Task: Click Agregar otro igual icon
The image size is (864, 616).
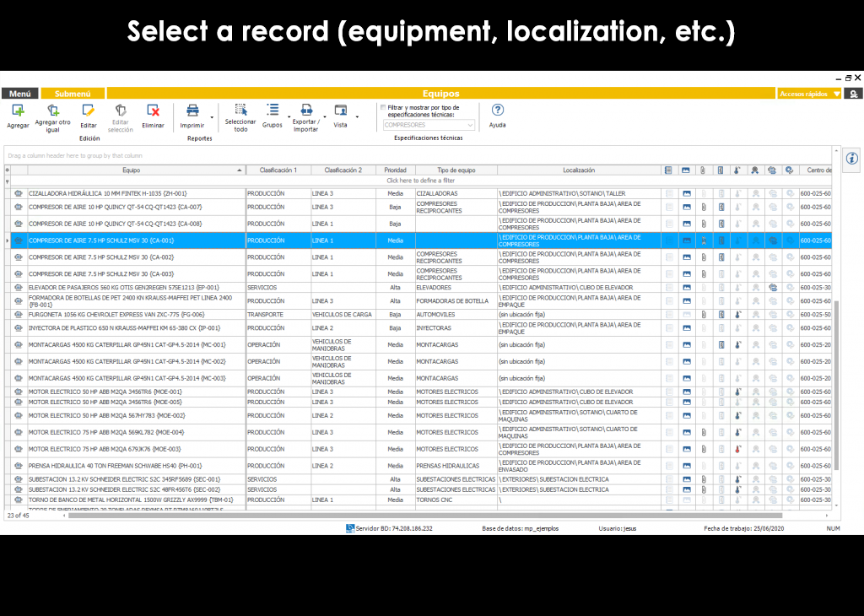Action: (x=53, y=111)
